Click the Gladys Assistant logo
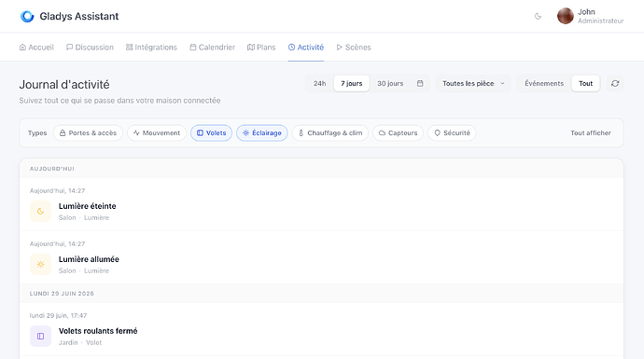644x359 pixels. click(x=27, y=17)
